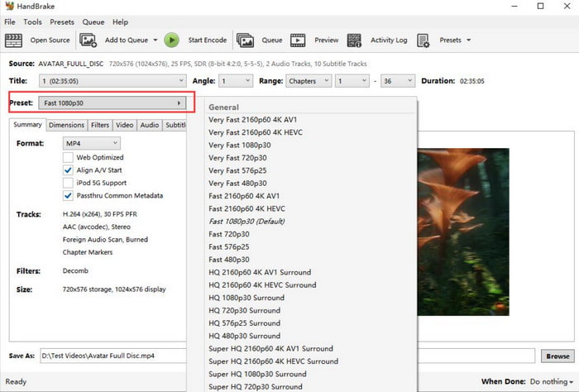Select preset HQ 2160p60 4K HEVC Surround

point(262,285)
